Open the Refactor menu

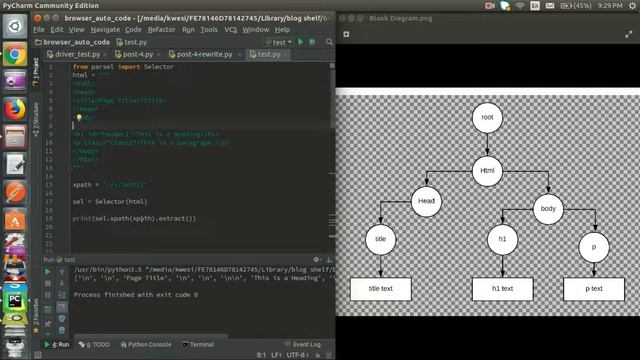[161, 29]
